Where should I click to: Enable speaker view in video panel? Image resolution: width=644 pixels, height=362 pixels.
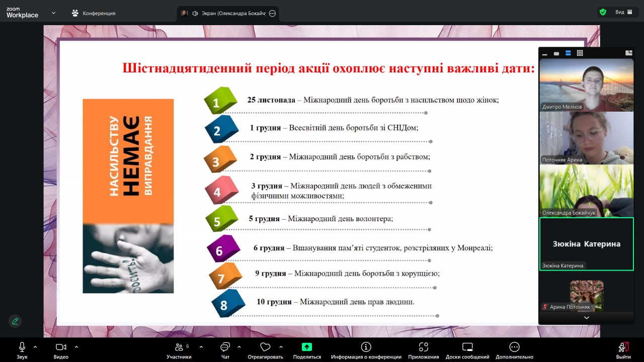click(556, 53)
